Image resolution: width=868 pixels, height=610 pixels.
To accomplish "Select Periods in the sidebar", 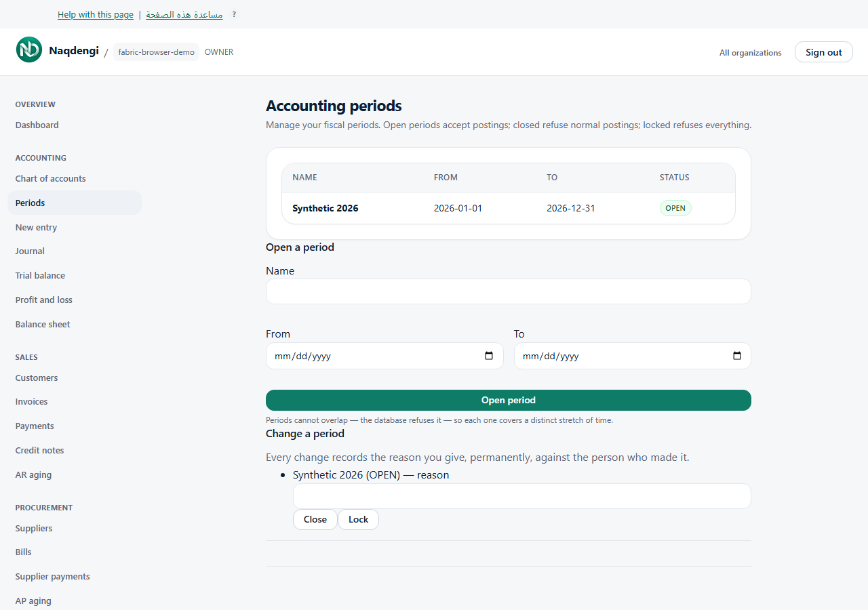I will [75, 203].
